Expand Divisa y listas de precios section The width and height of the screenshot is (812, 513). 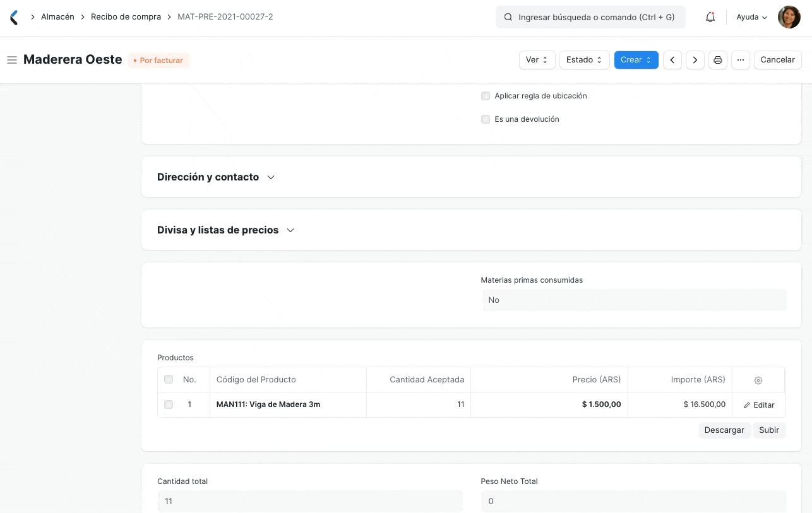[226, 230]
